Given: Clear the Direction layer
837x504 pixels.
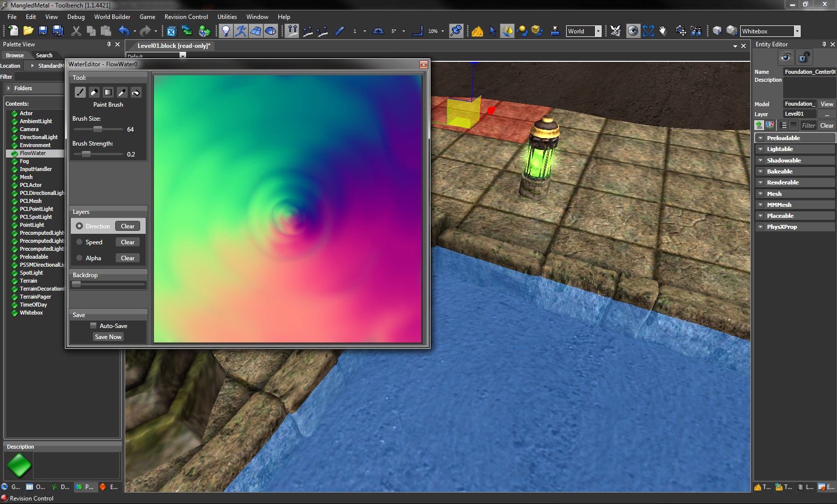Looking at the screenshot, I should pos(127,226).
